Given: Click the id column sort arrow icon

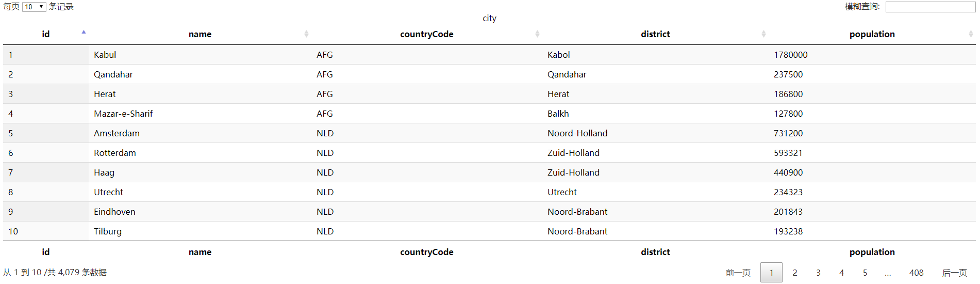Looking at the screenshot, I should coord(84,33).
